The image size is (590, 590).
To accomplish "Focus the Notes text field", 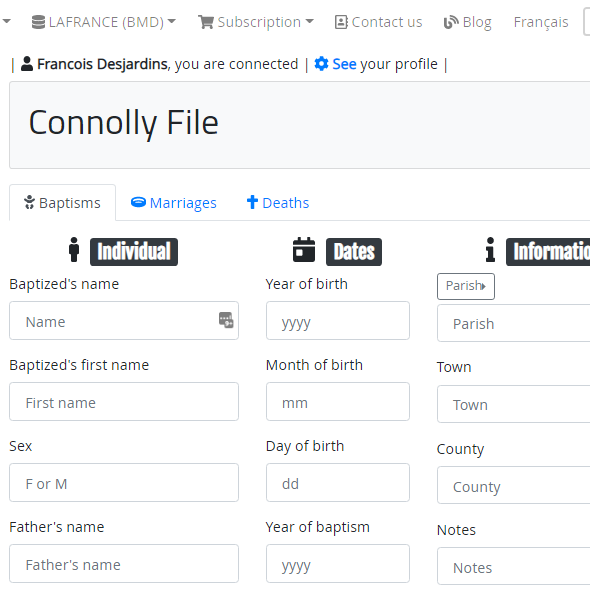I will 514,566.
